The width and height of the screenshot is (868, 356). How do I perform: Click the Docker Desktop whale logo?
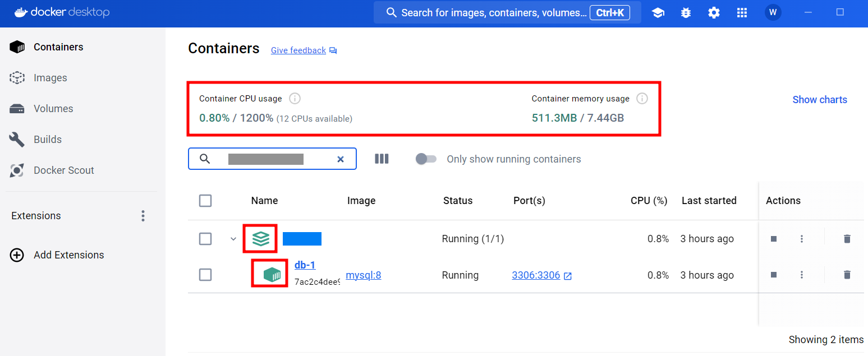[20, 12]
